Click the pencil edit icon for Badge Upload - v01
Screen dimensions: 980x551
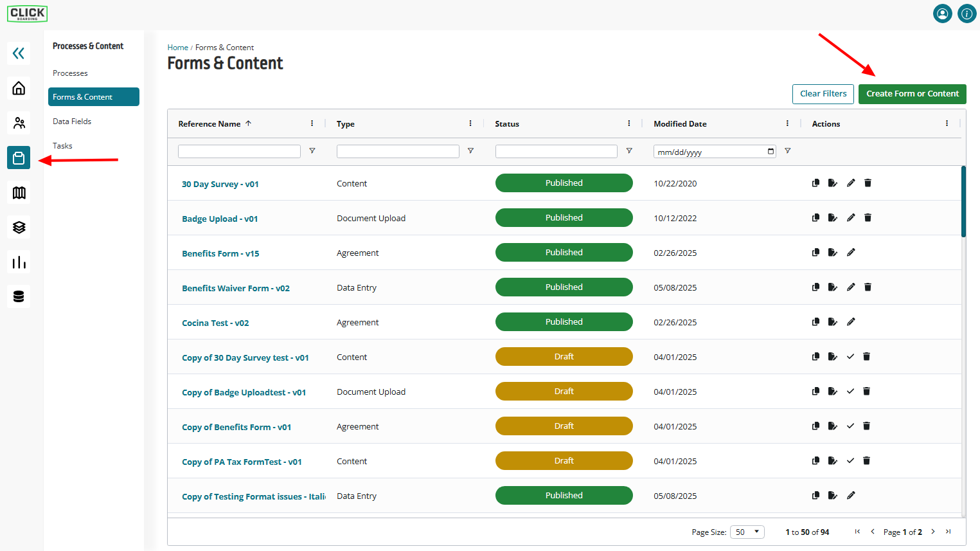coord(851,218)
